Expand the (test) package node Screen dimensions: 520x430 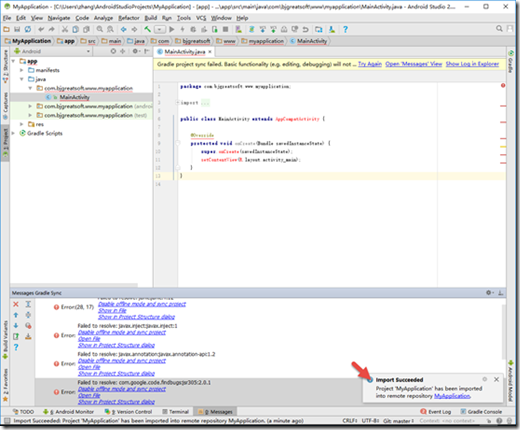(30, 115)
